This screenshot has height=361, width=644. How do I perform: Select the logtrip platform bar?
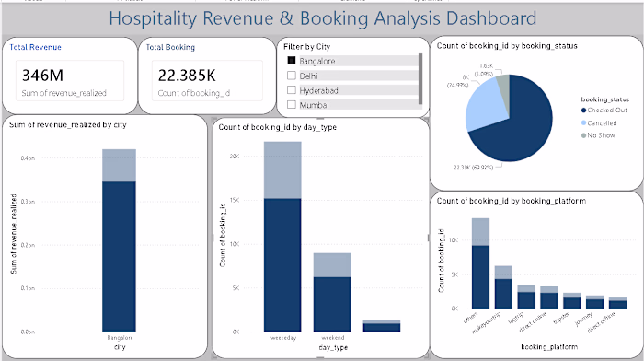526,297
